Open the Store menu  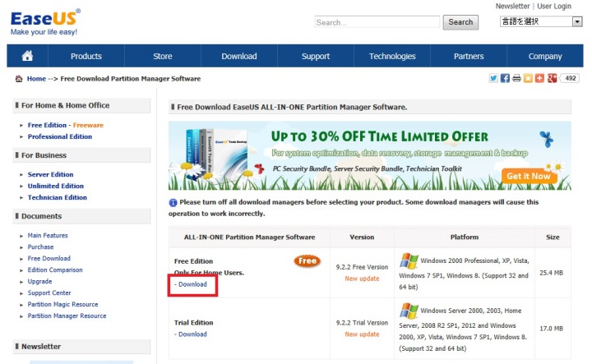click(163, 56)
